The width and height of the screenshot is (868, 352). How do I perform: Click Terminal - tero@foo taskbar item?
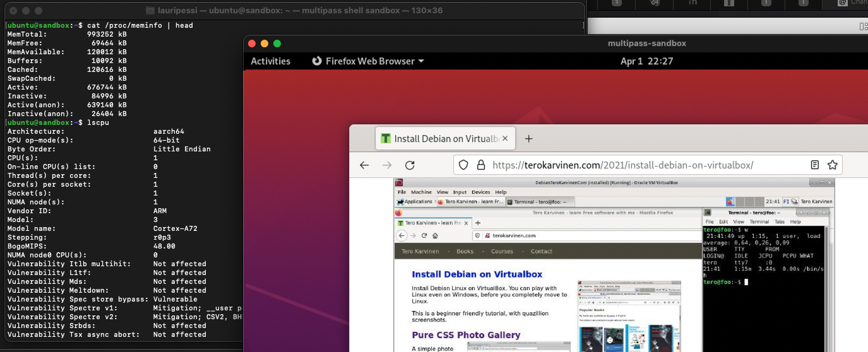(x=540, y=202)
